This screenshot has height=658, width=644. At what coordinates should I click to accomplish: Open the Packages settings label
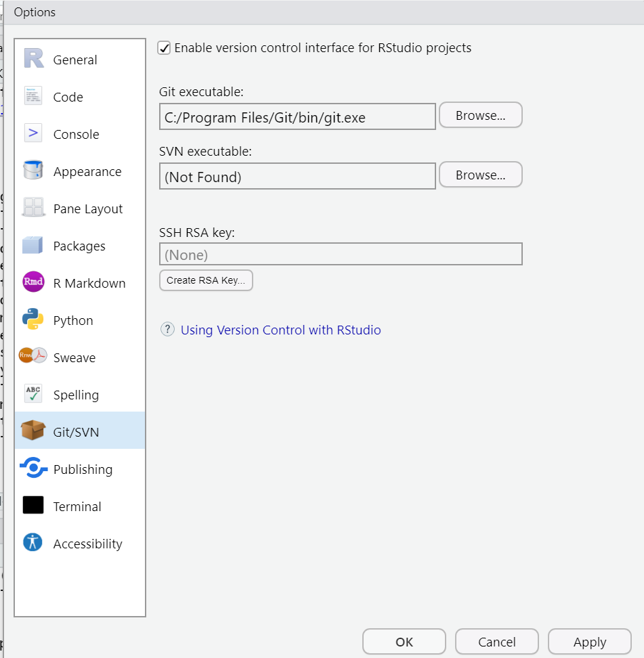[x=79, y=246]
